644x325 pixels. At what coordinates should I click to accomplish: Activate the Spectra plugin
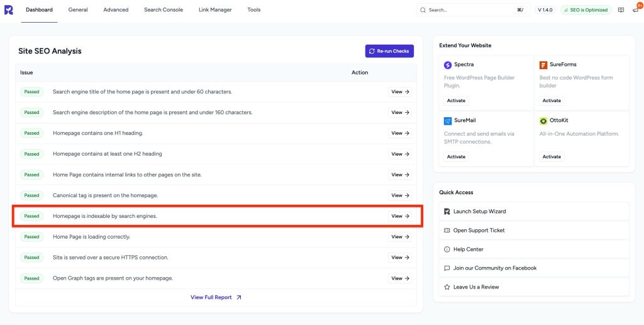tap(456, 101)
